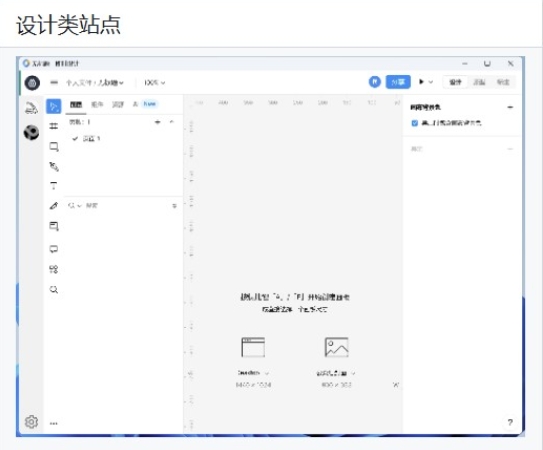Open settings with the gear icon
Viewport: 543px width, 450px height.
pyautogui.click(x=32, y=422)
